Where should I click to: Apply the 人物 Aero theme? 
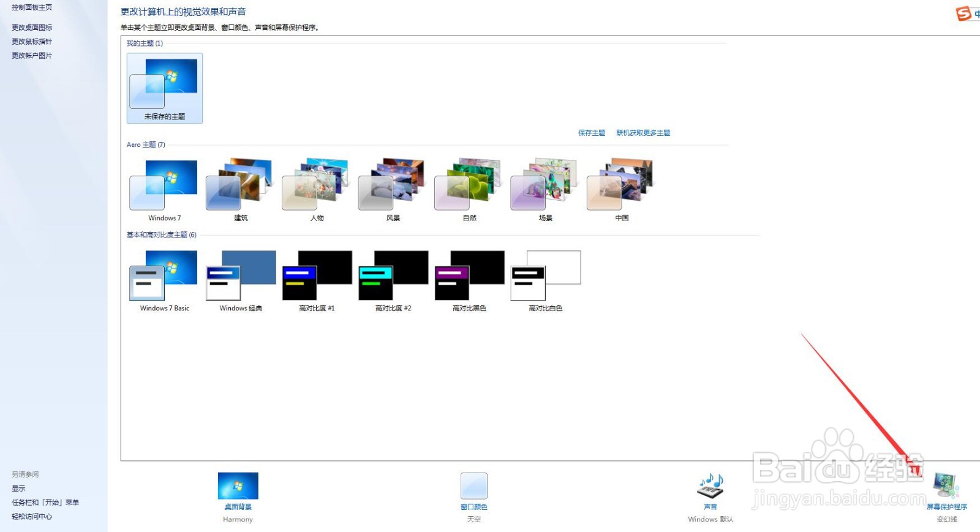(317, 190)
